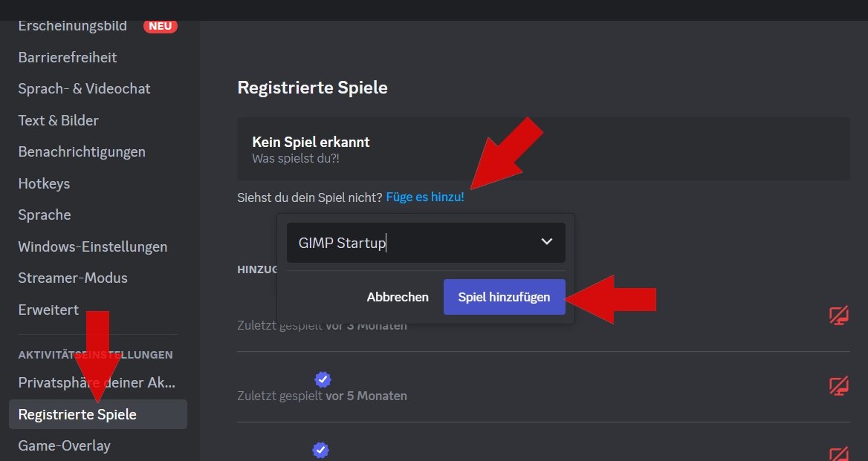Click the 'Kein Spiel erkannt' status box
The image size is (868, 461).
pyautogui.click(x=543, y=148)
